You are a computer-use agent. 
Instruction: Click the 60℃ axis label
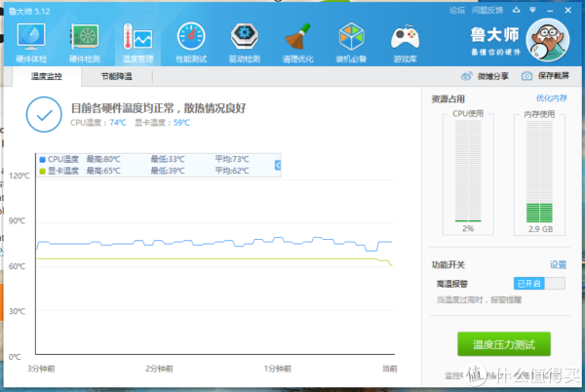click(18, 266)
